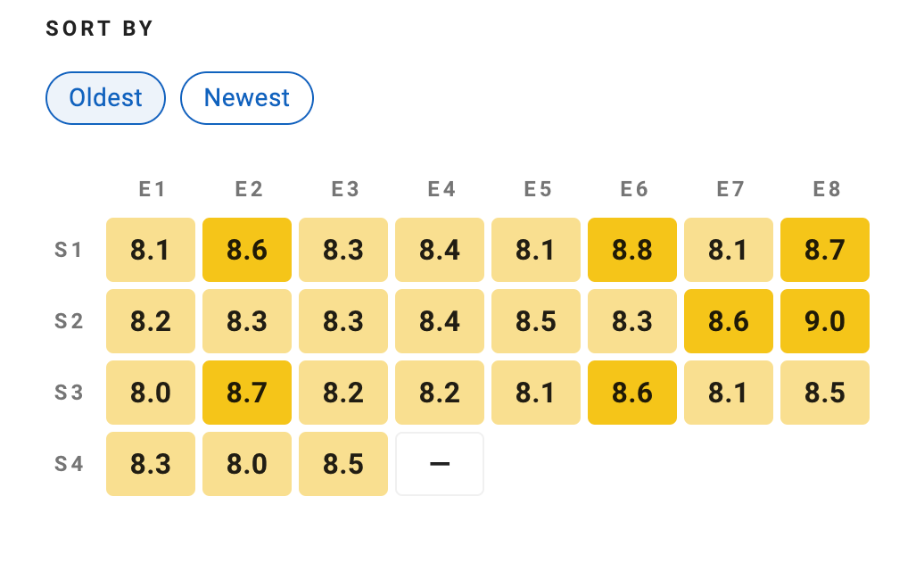Open the S2 E1 rating 8.2 cell
The width and height of the screenshot is (924, 571).
tap(151, 321)
